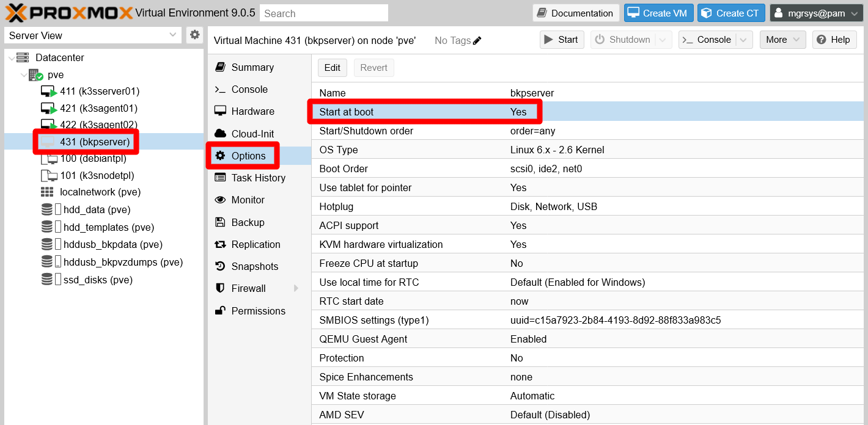The width and height of the screenshot is (868, 425).
Task: Select the Snapshots icon
Action: (x=221, y=266)
